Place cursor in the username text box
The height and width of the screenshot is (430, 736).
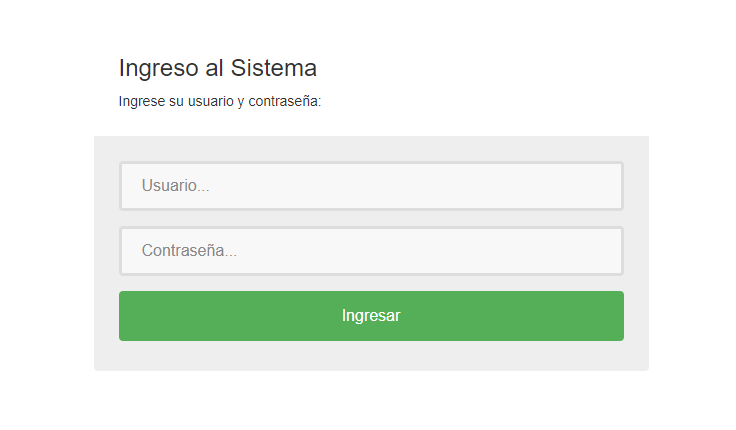click(x=371, y=186)
